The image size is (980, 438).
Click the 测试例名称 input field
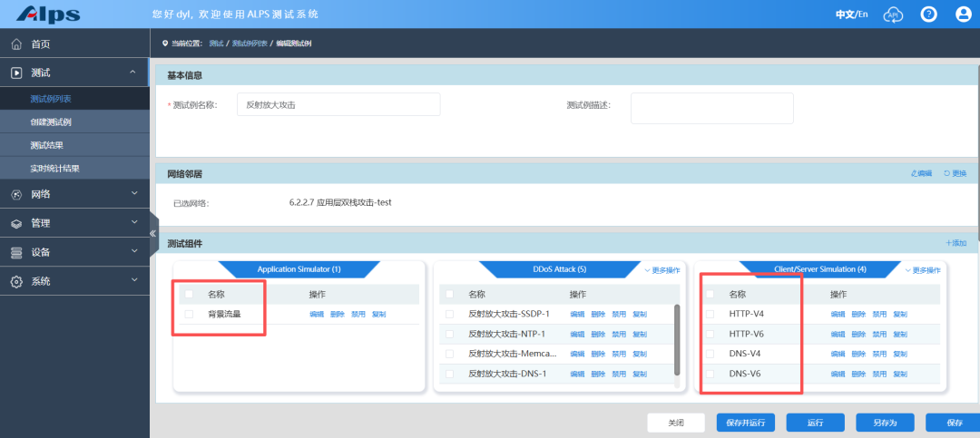pos(338,104)
